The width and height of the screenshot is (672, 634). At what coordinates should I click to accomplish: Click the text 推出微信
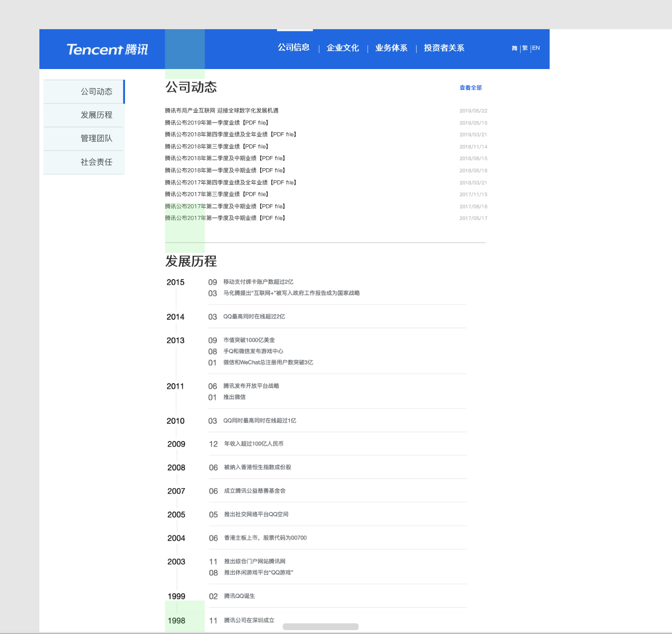tap(234, 397)
